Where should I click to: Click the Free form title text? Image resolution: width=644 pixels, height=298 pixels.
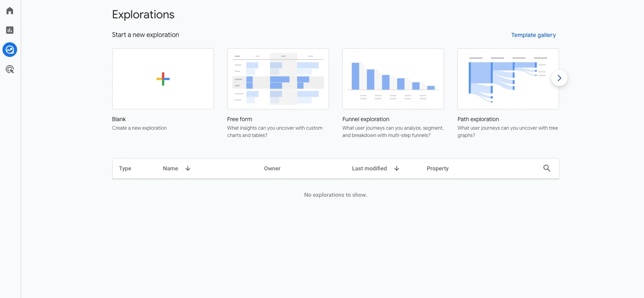click(x=239, y=119)
